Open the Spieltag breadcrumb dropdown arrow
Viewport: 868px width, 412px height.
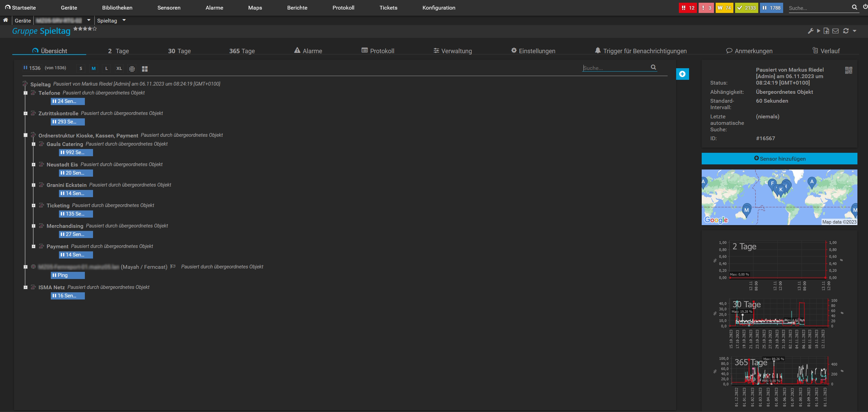pos(124,20)
